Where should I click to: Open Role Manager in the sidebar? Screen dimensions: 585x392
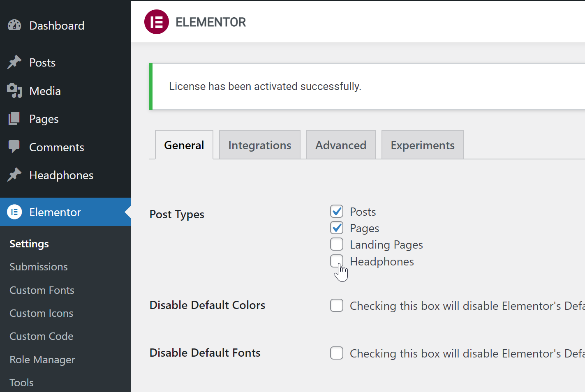pos(42,360)
